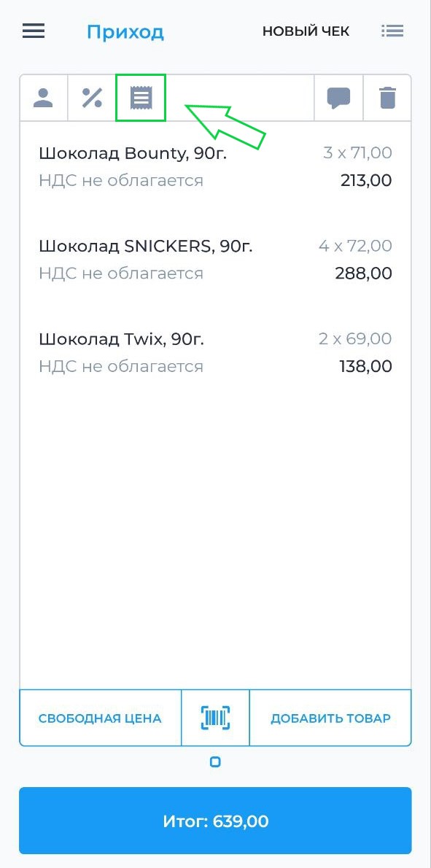Viewport: 431px width, 868px height.
Task: Start НОВЫЙ ЧЕК
Action: tap(306, 31)
